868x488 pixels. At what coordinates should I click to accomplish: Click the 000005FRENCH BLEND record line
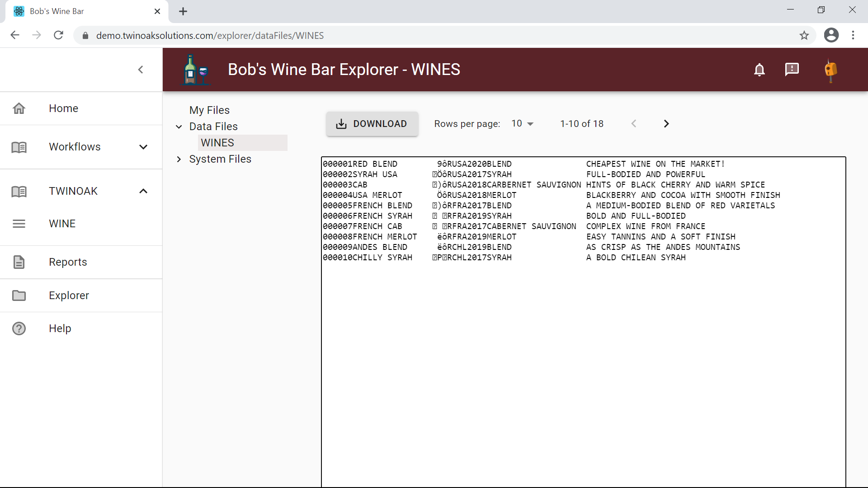coord(549,206)
